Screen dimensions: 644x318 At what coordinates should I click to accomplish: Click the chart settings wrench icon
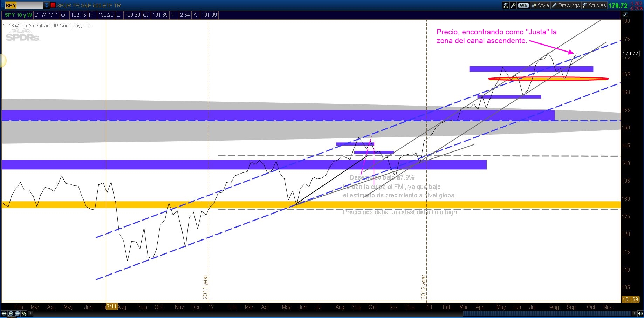(x=513, y=5)
